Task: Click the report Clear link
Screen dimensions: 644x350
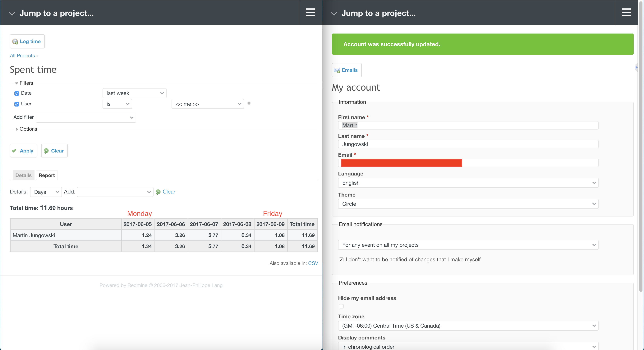Action: [169, 192]
